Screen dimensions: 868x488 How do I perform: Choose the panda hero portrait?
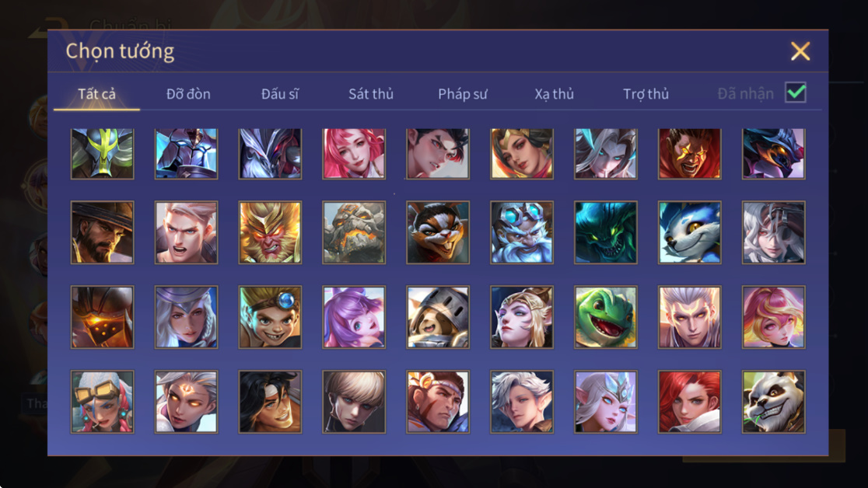pyautogui.click(x=773, y=402)
